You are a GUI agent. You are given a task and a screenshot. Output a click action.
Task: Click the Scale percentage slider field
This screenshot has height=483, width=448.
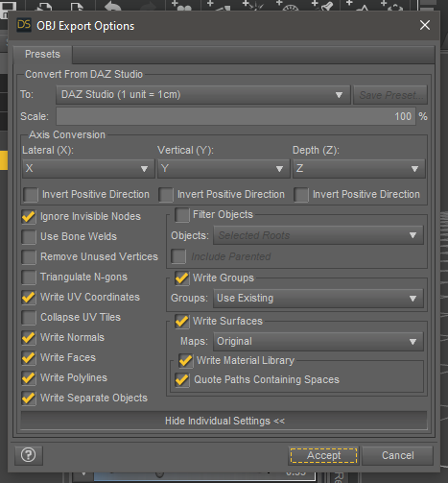pyautogui.click(x=236, y=116)
